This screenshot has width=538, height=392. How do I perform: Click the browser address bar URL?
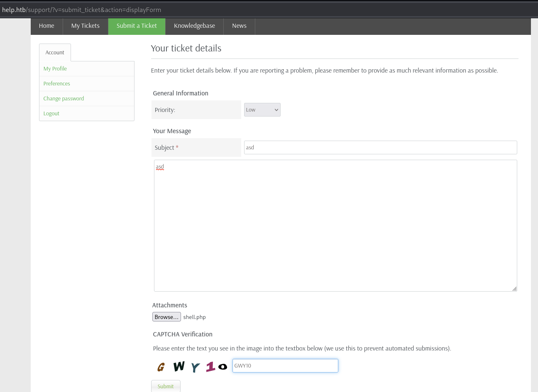point(82,10)
